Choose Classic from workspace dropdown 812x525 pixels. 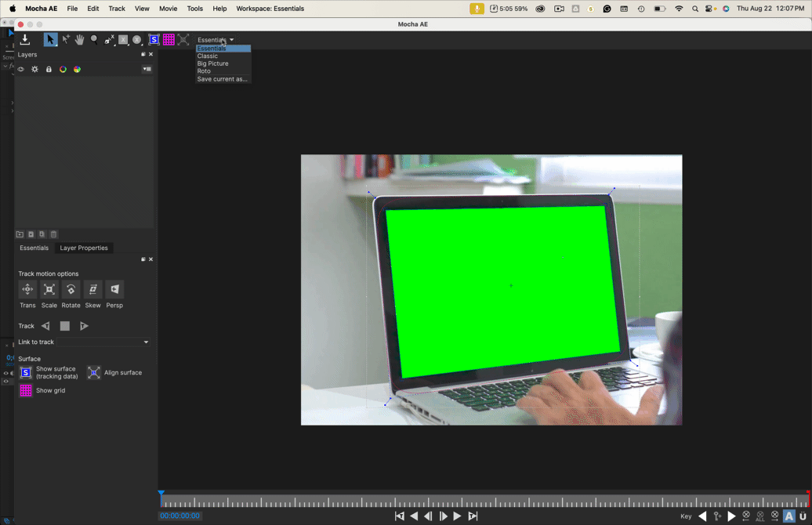pyautogui.click(x=208, y=56)
